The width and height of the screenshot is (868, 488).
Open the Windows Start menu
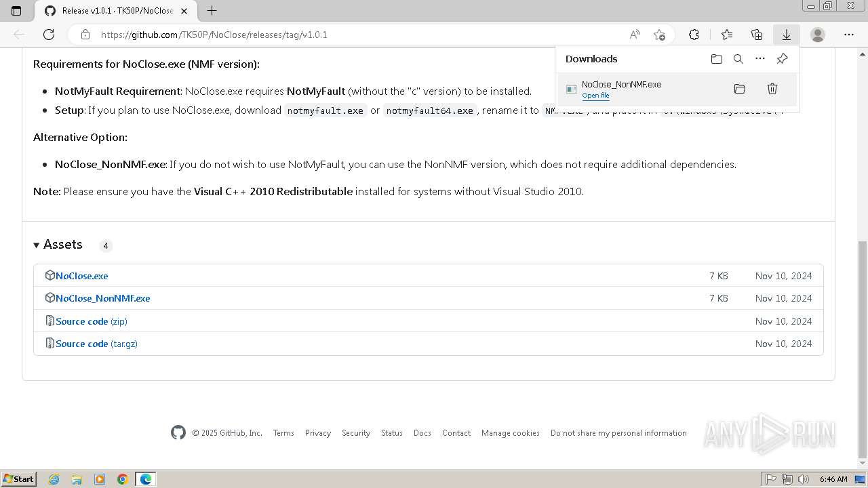click(x=18, y=479)
